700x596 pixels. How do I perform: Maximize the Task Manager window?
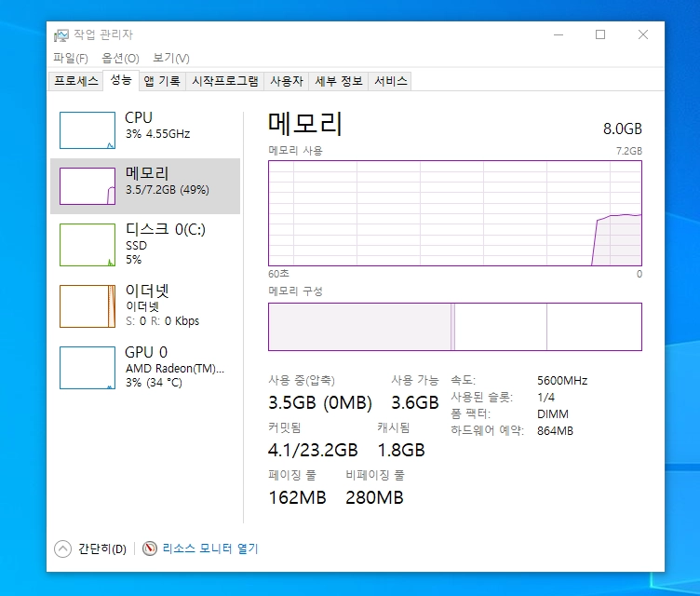[600, 34]
